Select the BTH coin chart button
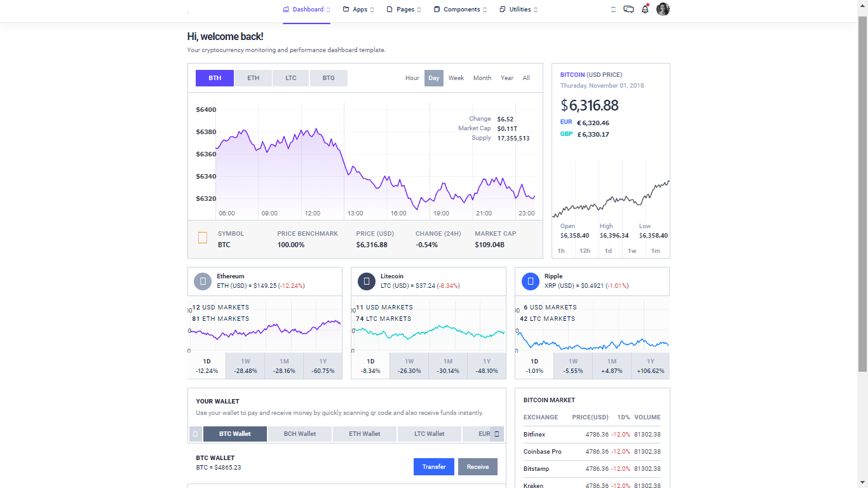 tap(215, 78)
